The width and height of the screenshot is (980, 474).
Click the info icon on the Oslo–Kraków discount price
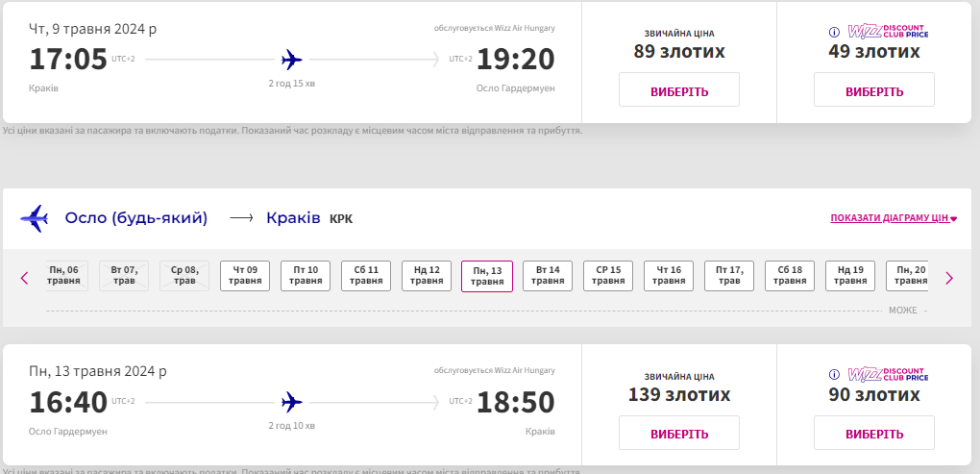coord(835,375)
